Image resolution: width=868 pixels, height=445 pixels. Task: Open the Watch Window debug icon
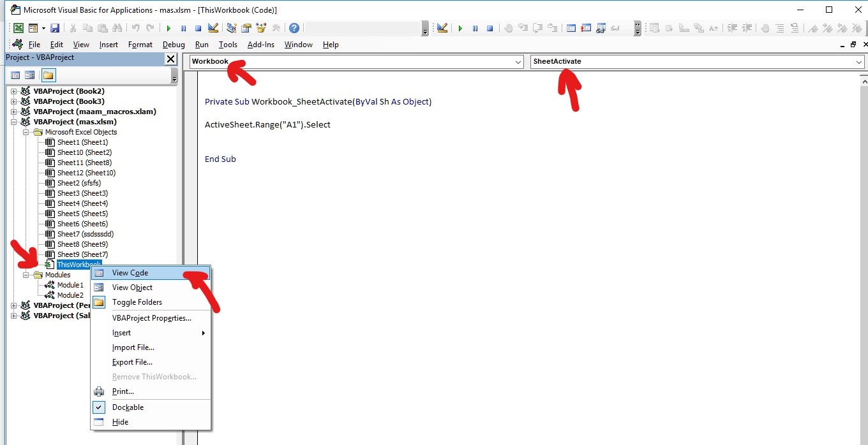point(601,28)
